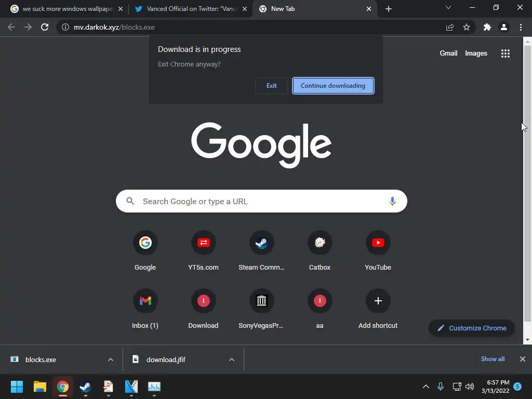
Task: Open volume control in system tray
Action: tap(470, 387)
